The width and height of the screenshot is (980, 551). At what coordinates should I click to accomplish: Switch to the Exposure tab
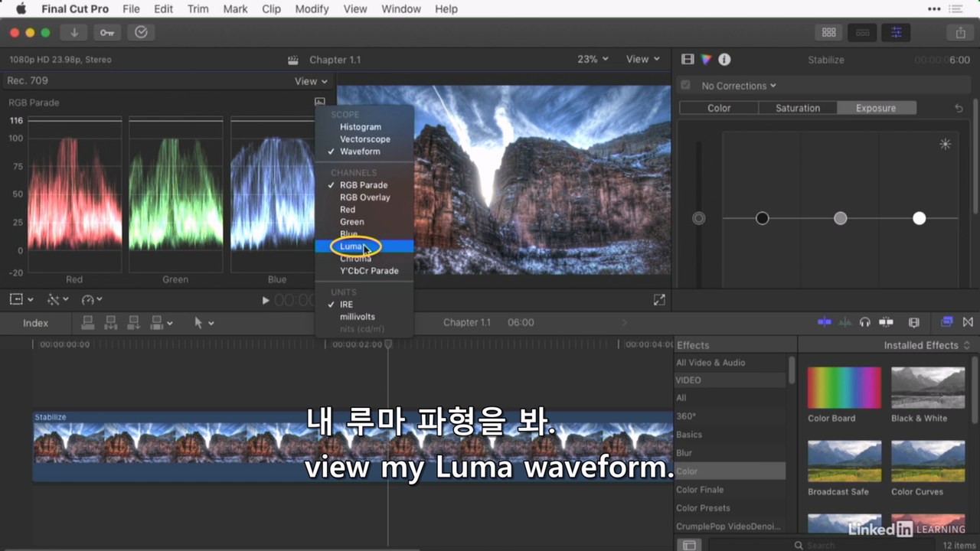coord(876,108)
